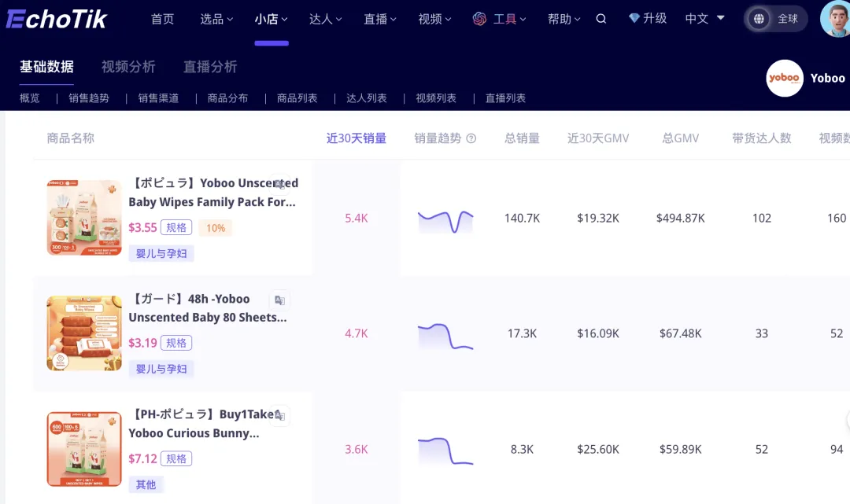
Task: Click the 4.7K sales trend sparkline
Action: pos(445,337)
